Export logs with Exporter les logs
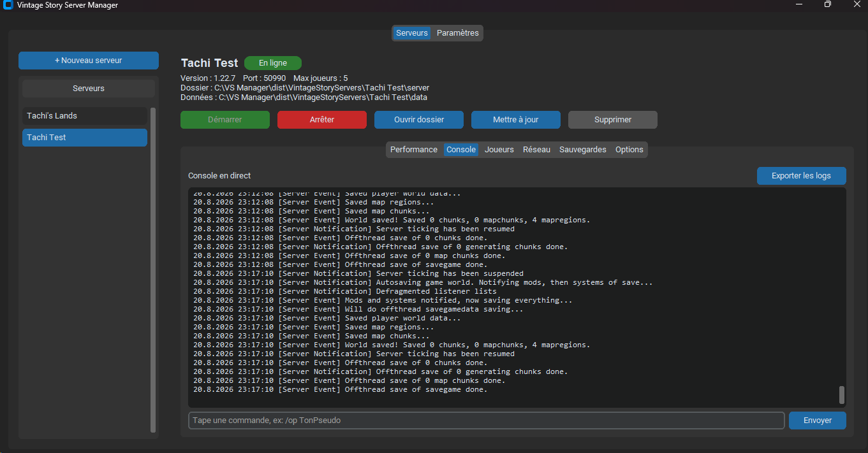Screen dimensions: 868x453 [802, 176]
